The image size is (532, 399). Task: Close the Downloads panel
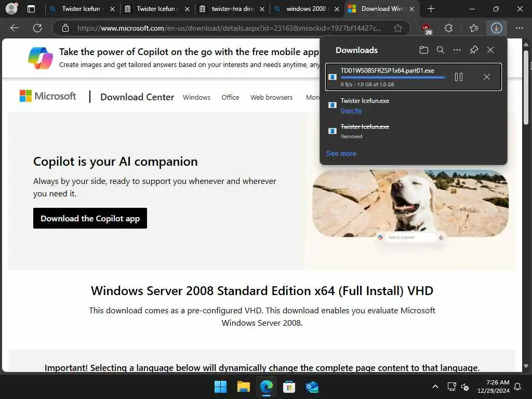[490, 50]
